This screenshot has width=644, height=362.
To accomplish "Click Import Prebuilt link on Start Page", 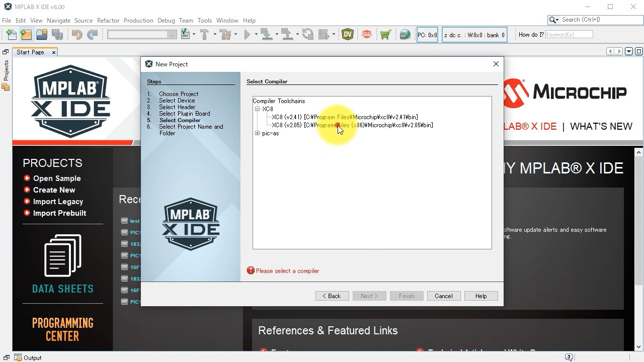I will (59, 213).
